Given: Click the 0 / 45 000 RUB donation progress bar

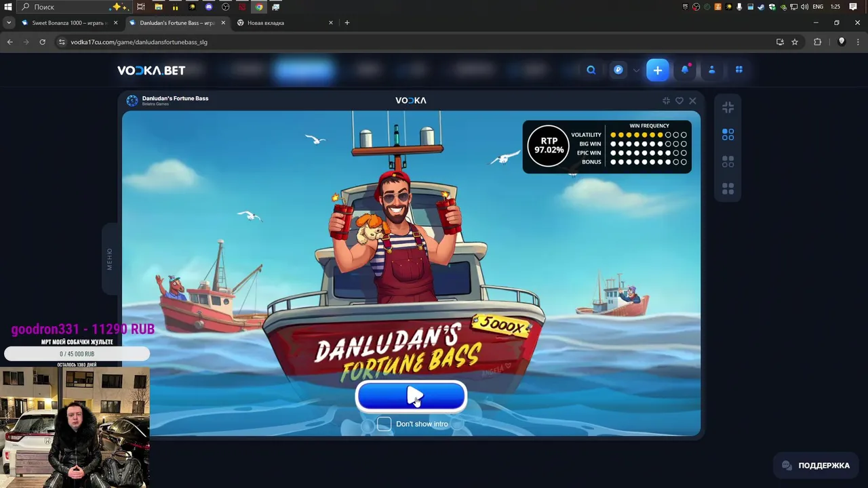Looking at the screenshot, I should coord(77,354).
